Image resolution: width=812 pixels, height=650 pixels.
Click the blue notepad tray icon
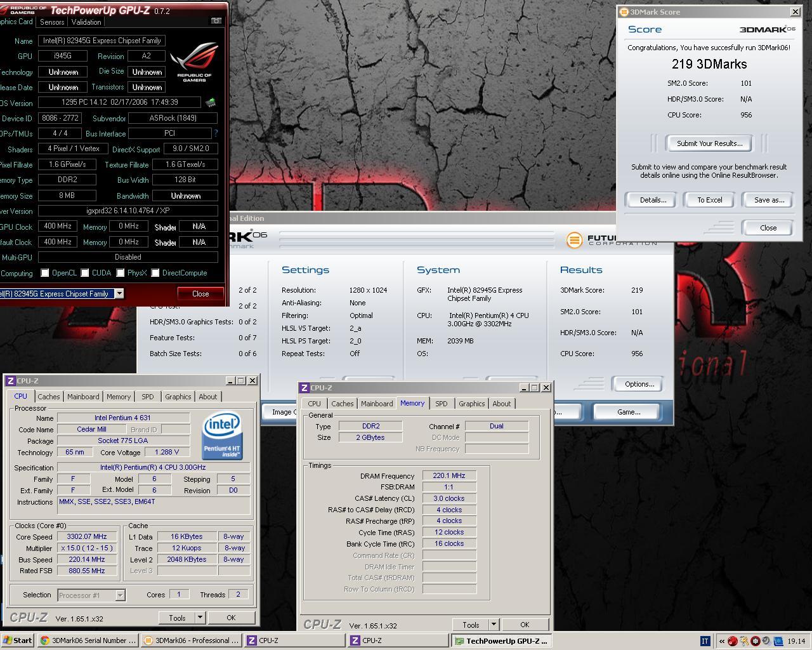778,641
